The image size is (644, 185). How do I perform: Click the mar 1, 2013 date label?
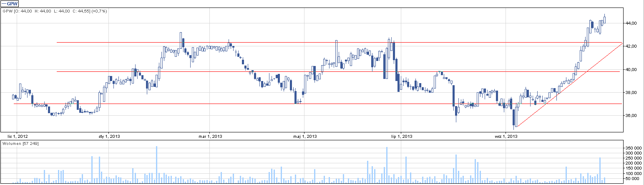(x=210, y=136)
